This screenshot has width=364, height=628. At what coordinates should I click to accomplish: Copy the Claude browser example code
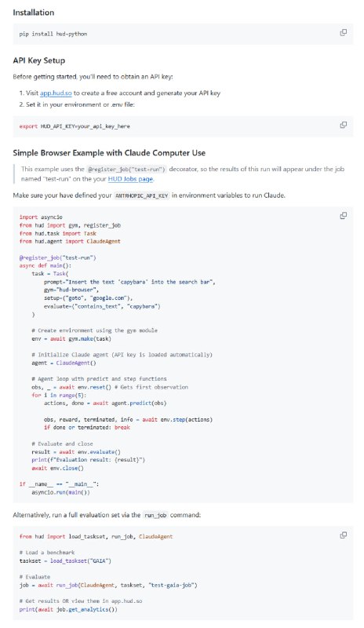343,216
